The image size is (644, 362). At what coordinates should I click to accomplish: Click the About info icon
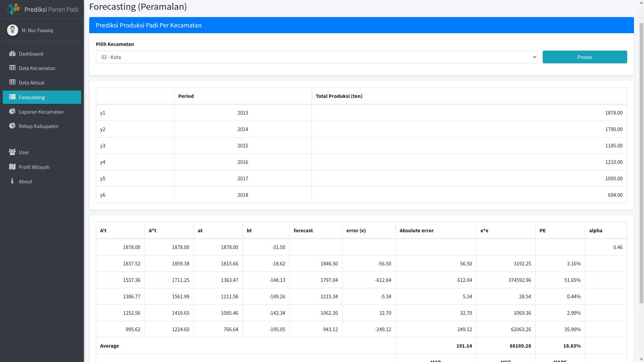pyautogui.click(x=12, y=181)
